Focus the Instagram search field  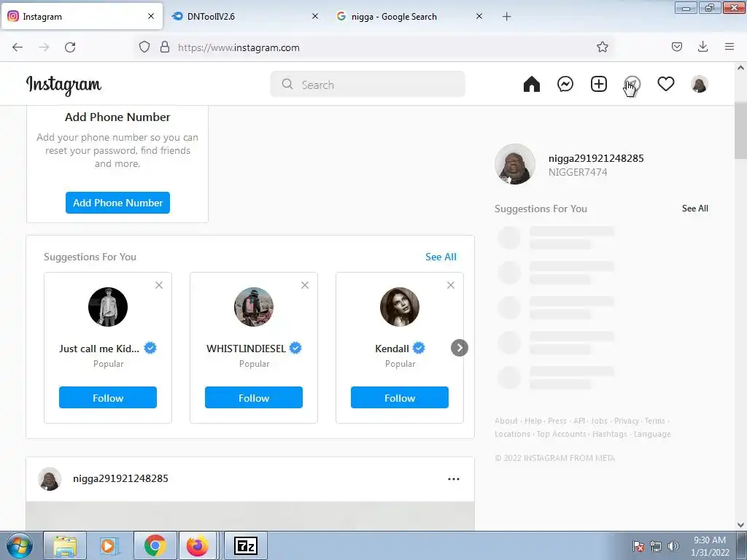click(x=368, y=85)
